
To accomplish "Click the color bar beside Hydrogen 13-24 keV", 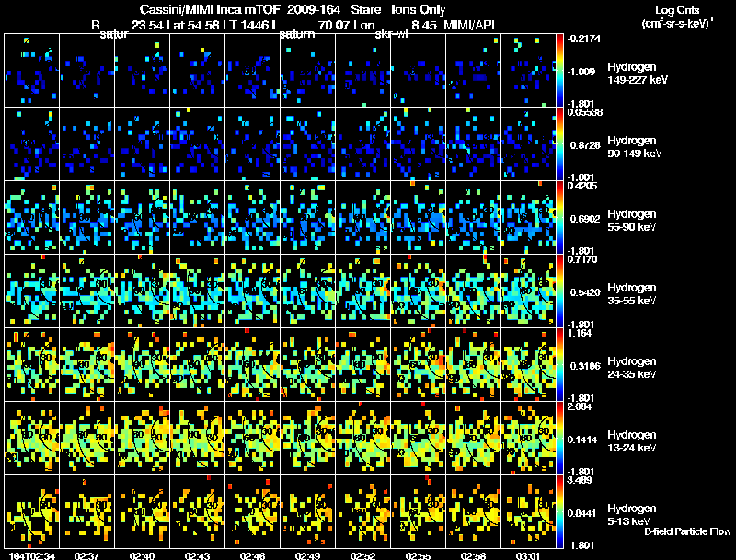I will (x=559, y=439).
